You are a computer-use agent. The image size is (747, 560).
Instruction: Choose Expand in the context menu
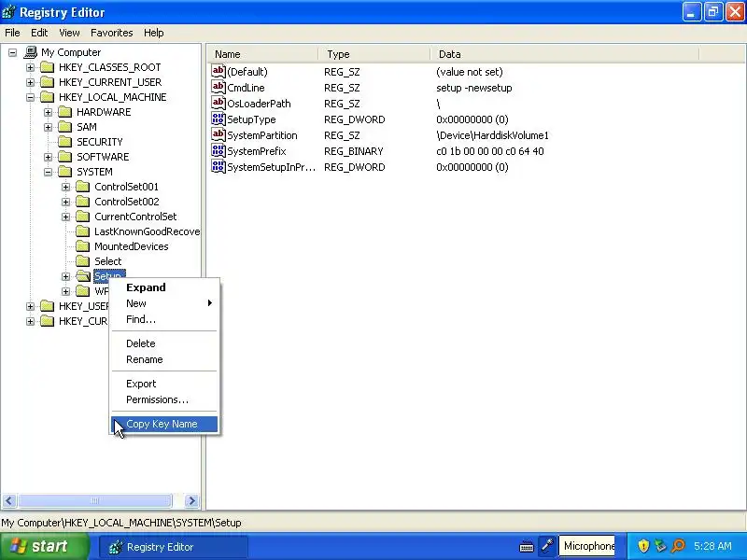[164, 287]
